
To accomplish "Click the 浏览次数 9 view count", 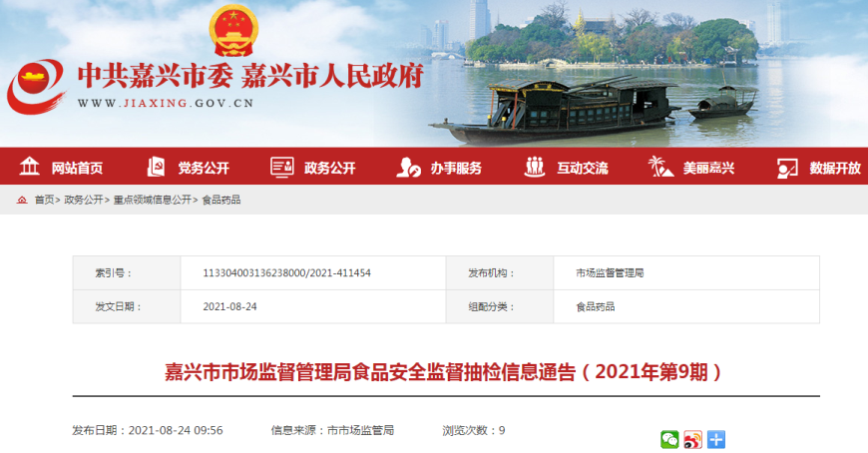I will [473, 430].
